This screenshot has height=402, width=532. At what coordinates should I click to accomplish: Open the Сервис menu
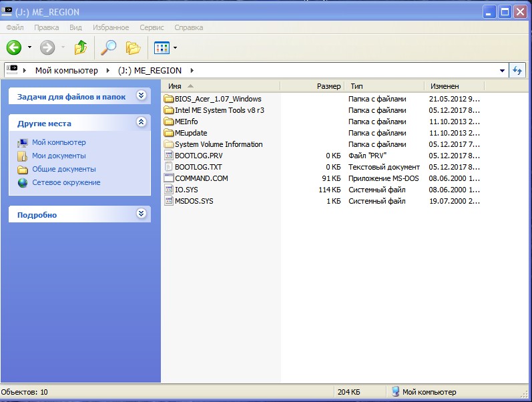pyautogui.click(x=152, y=27)
